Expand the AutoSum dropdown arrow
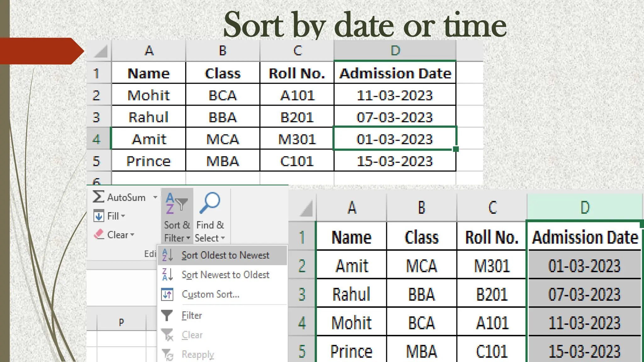The image size is (644, 362). click(155, 197)
